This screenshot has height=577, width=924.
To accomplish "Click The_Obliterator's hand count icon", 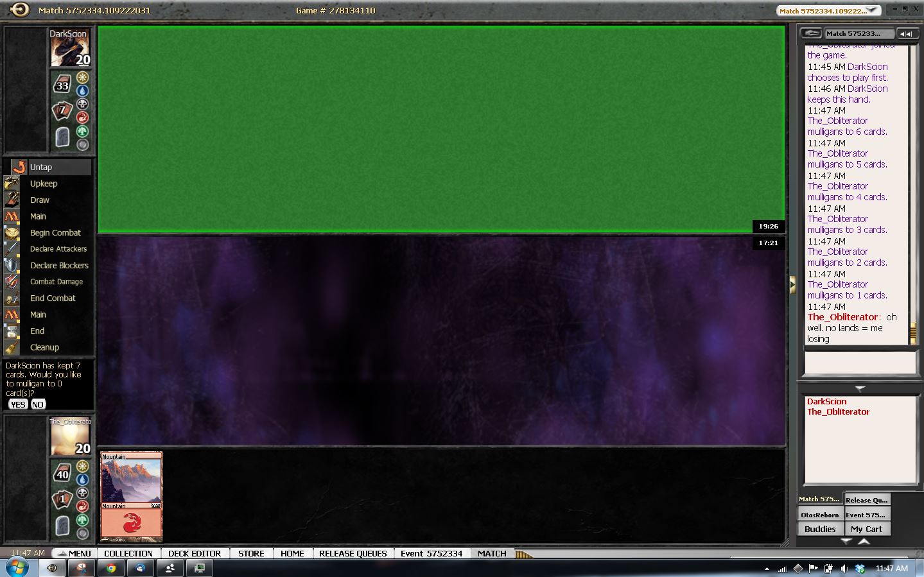I will (x=62, y=499).
